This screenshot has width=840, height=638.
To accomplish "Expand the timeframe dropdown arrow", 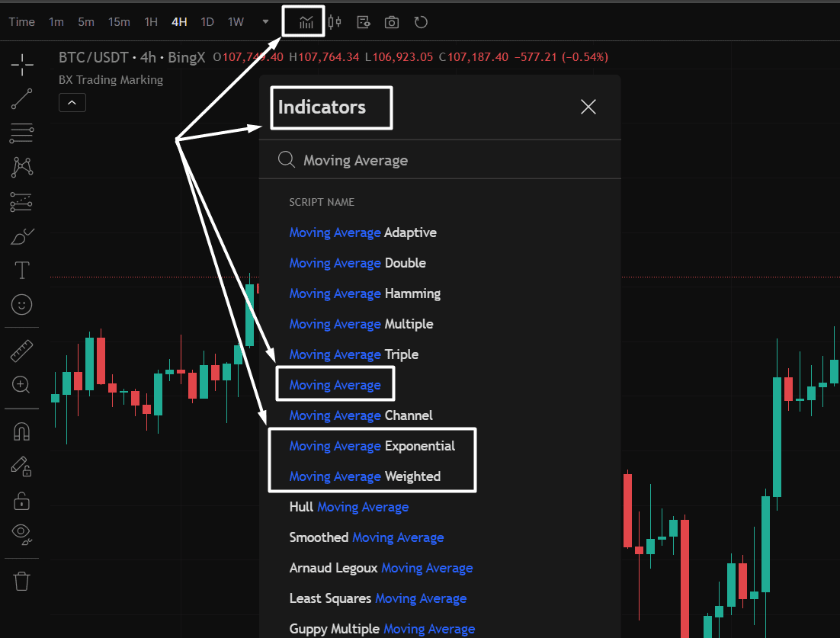I will tap(265, 22).
